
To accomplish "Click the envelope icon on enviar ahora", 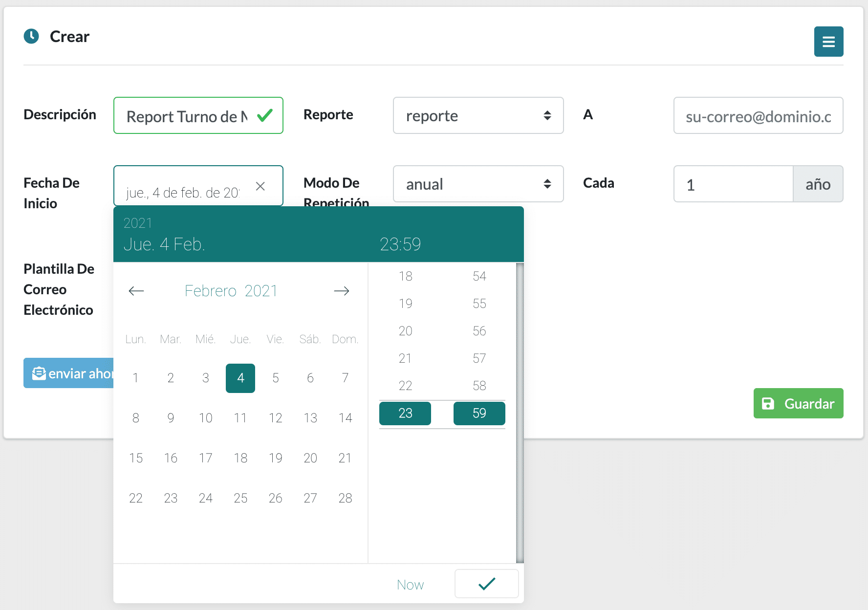I will tap(39, 373).
